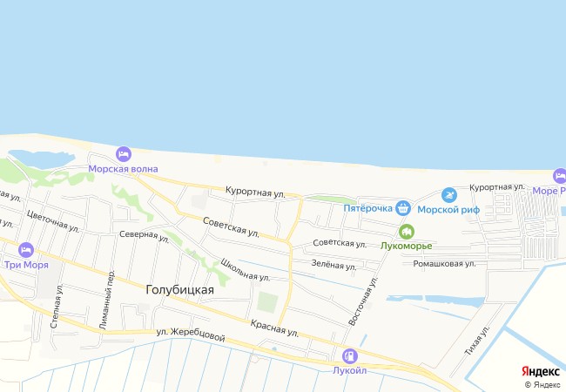
Task: Click the Три Моря hotel icon
Action: point(26,250)
